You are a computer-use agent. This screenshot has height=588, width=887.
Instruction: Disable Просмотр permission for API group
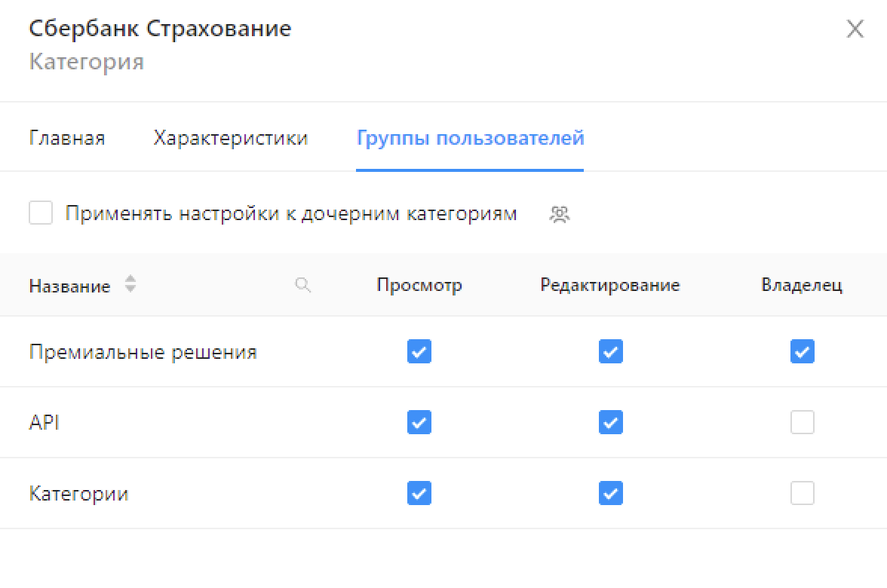pyautogui.click(x=419, y=422)
